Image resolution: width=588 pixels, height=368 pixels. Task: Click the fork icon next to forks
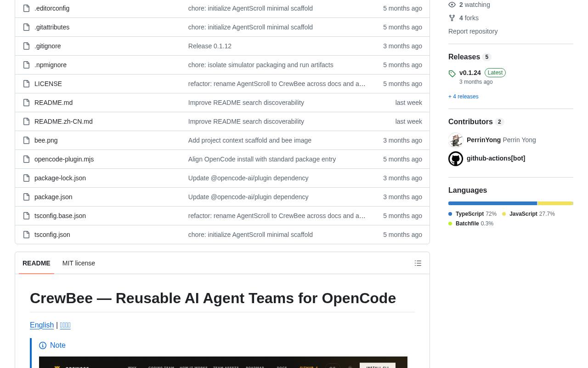pyautogui.click(x=452, y=18)
